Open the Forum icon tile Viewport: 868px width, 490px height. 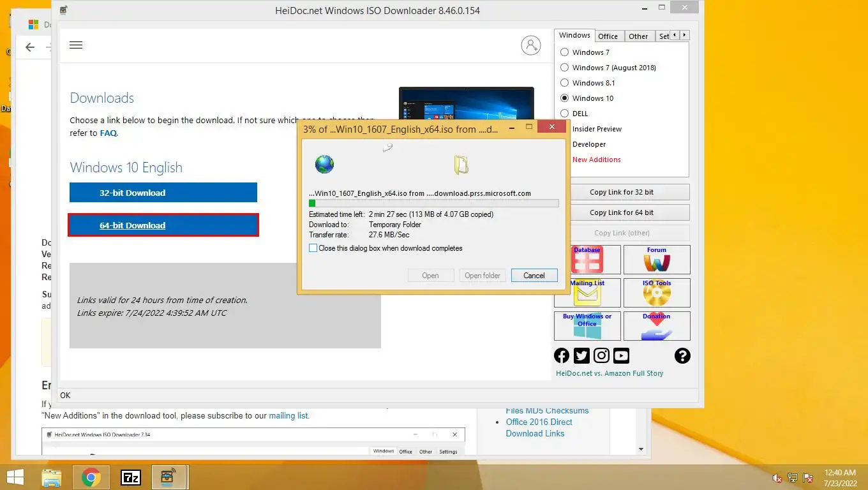coord(657,260)
